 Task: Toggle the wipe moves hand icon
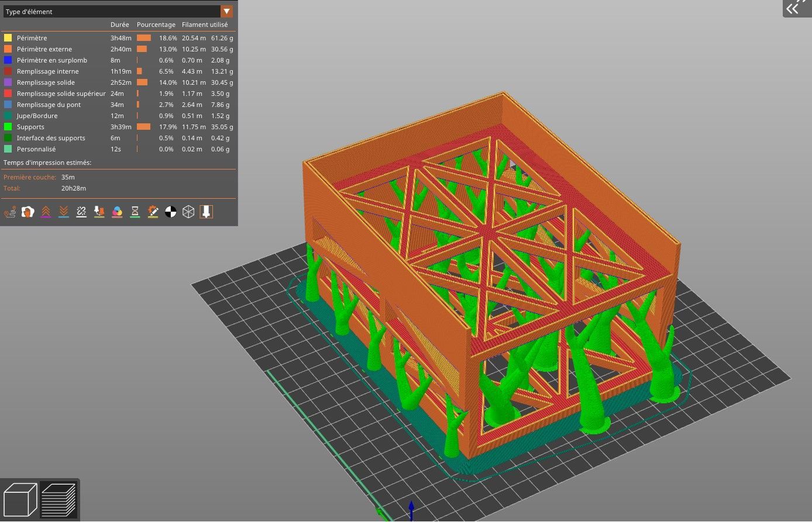pos(27,212)
